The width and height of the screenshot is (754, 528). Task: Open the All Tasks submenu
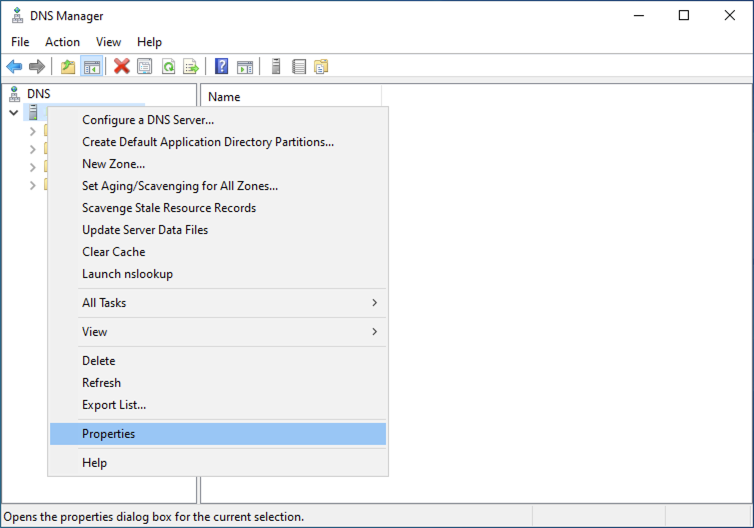218,303
